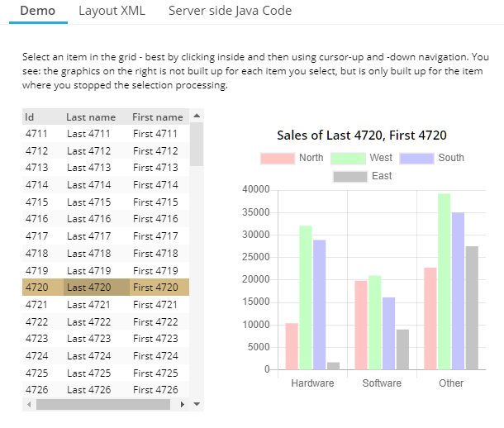
Task: Click the horizontal scroll-left arrow
Action: point(28,404)
